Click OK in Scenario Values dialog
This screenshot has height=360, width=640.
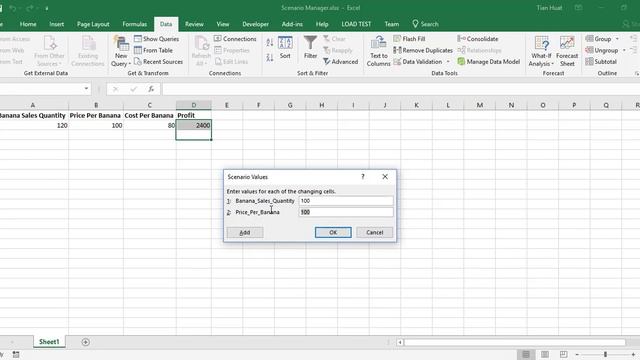[x=333, y=232]
